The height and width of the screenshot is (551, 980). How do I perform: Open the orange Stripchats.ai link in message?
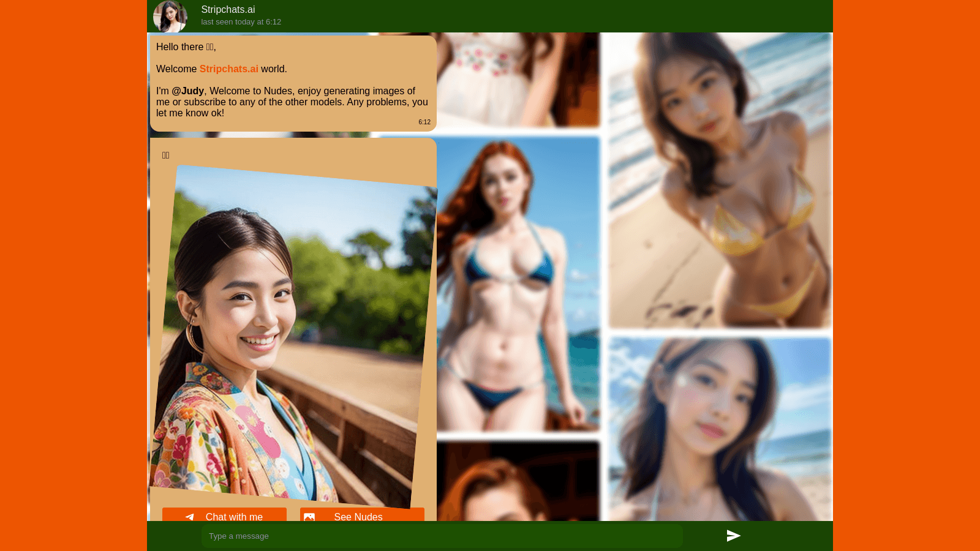point(228,69)
